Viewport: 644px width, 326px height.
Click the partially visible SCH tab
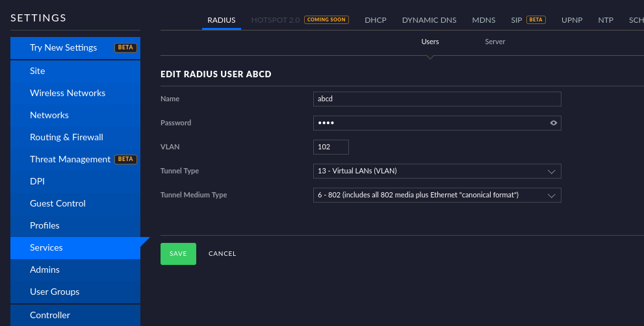pyautogui.click(x=636, y=20)
